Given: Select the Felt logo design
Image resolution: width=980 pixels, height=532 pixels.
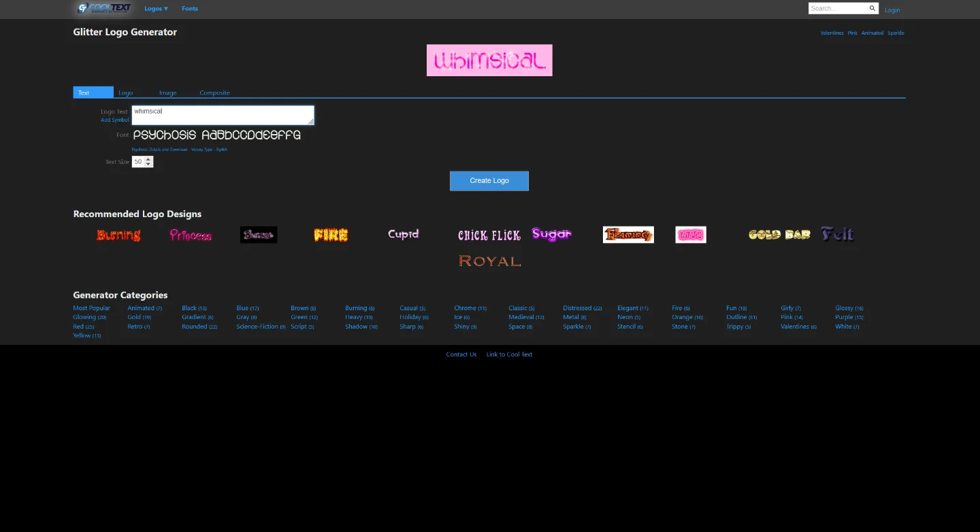Looking at the screenshot, I should (x=837, y=234).
